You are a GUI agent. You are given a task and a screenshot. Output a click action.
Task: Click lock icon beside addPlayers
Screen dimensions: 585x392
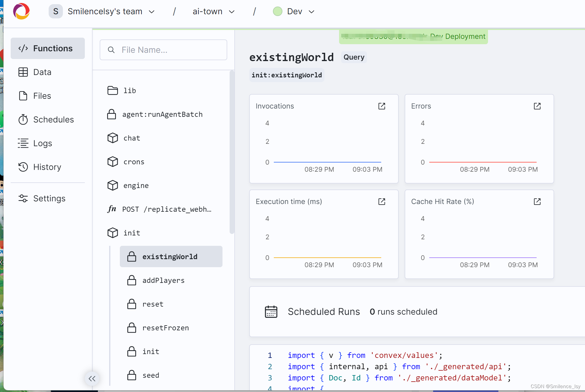(x=132, y=280)
